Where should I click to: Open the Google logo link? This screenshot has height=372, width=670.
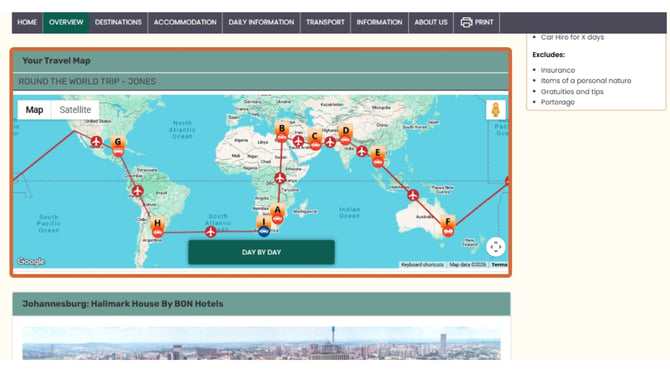pos(31,261)
